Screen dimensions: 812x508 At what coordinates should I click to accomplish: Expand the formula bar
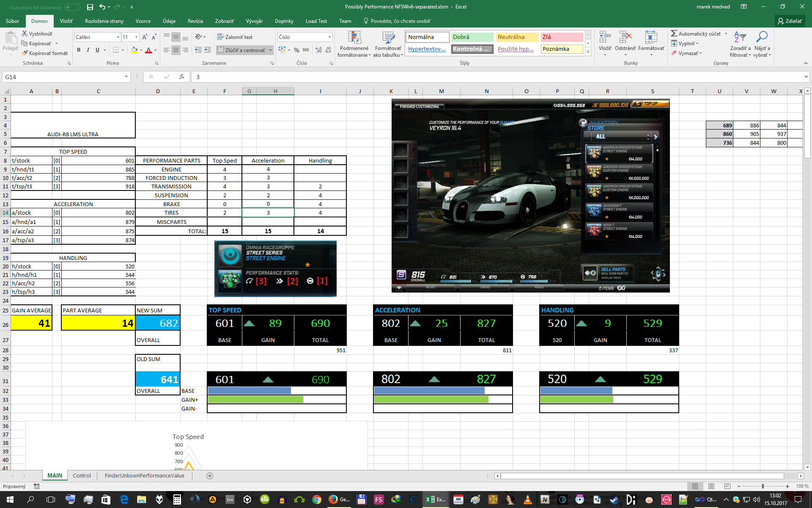point(806,77)
